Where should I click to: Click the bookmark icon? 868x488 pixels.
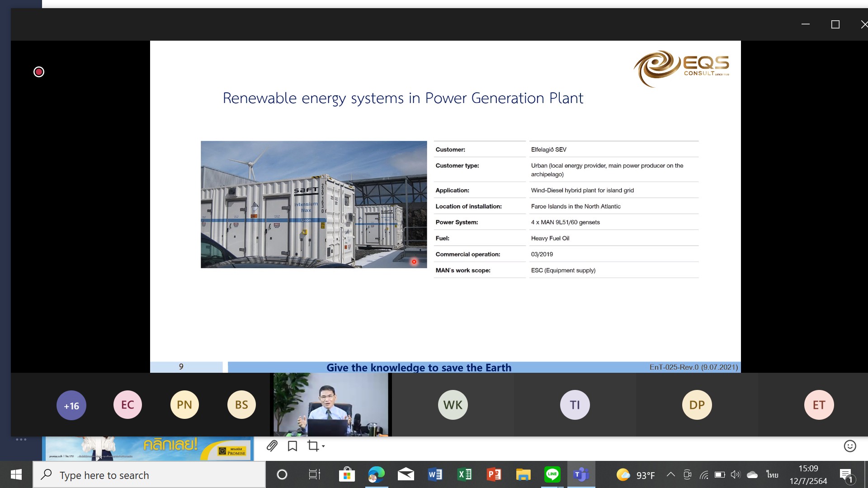tap(292, 446)
